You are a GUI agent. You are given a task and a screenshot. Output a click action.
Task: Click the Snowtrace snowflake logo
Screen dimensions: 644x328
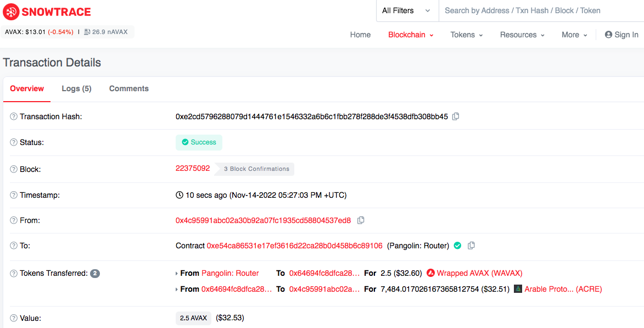10,12
